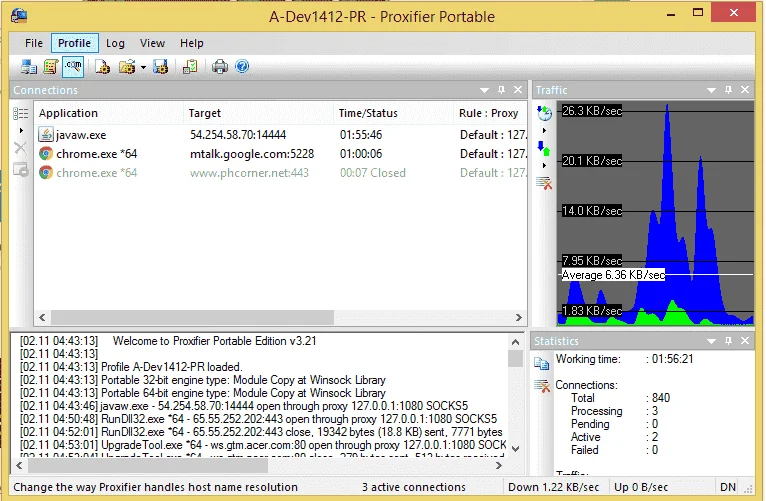Close the Connections panel

[x=518, y=90]
